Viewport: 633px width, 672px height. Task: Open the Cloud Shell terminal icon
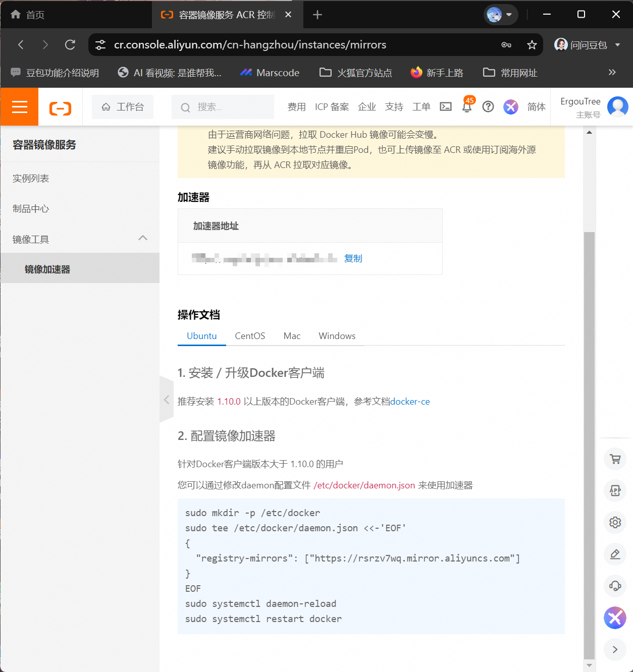click(446, 106)
